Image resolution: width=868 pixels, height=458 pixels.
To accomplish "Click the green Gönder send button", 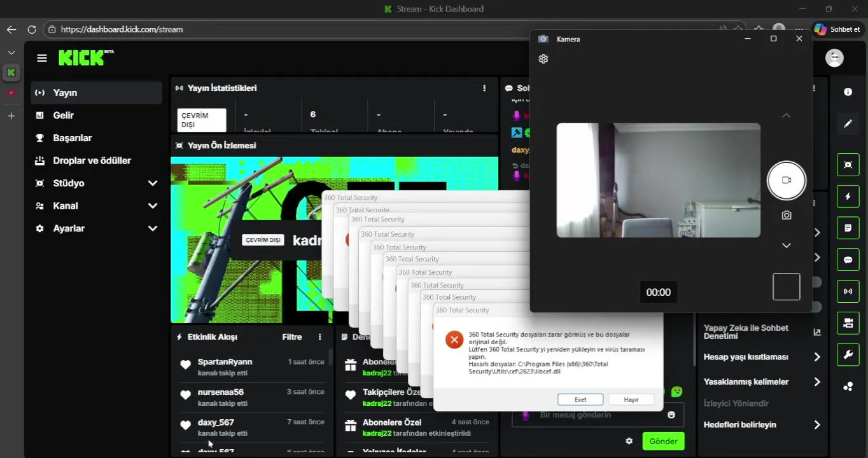I will [663, 441].
